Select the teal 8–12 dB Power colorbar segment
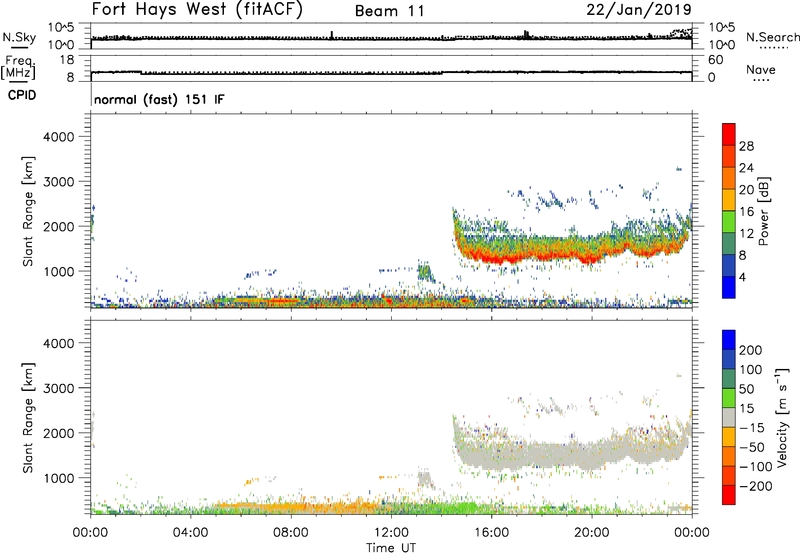The image size is (800, 554). coord(729,244)
